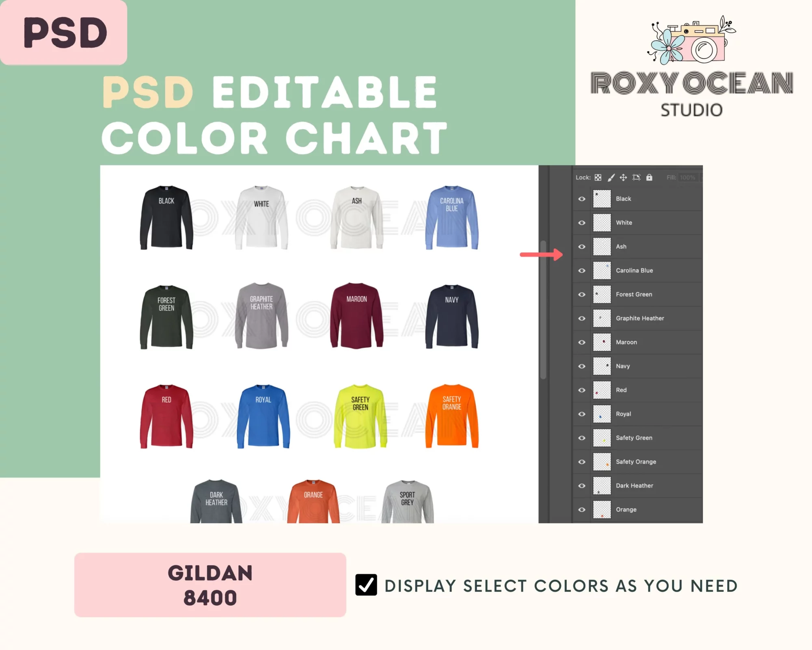Screen dimensions: 812x650
Task: Click the eye icon for Safety Orange layer
Action: click(581, 461)
